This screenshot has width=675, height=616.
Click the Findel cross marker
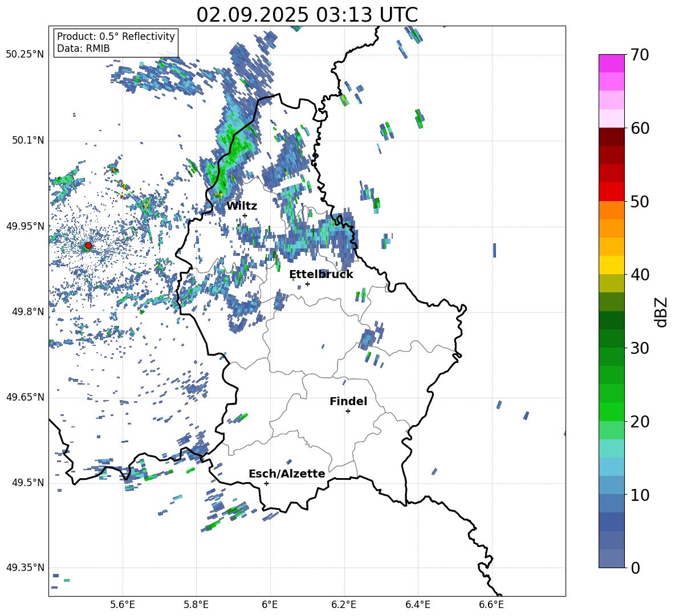(x=348, y=411)
